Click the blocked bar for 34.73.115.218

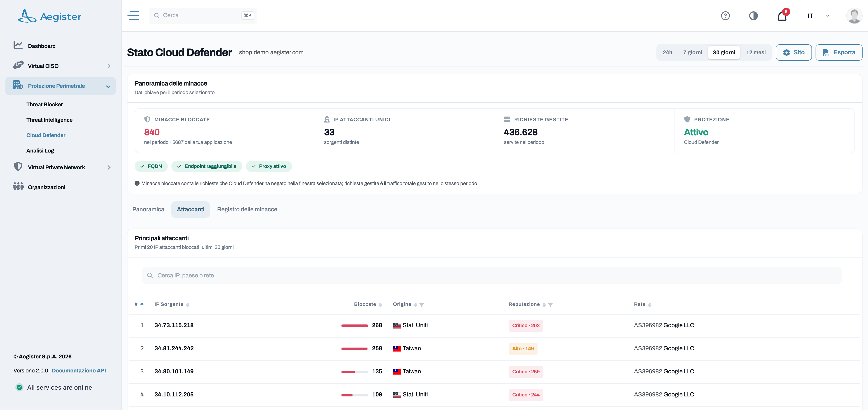354,326
